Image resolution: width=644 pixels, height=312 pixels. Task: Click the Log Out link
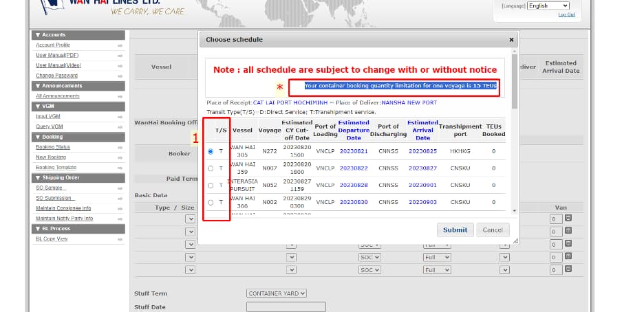566,14
